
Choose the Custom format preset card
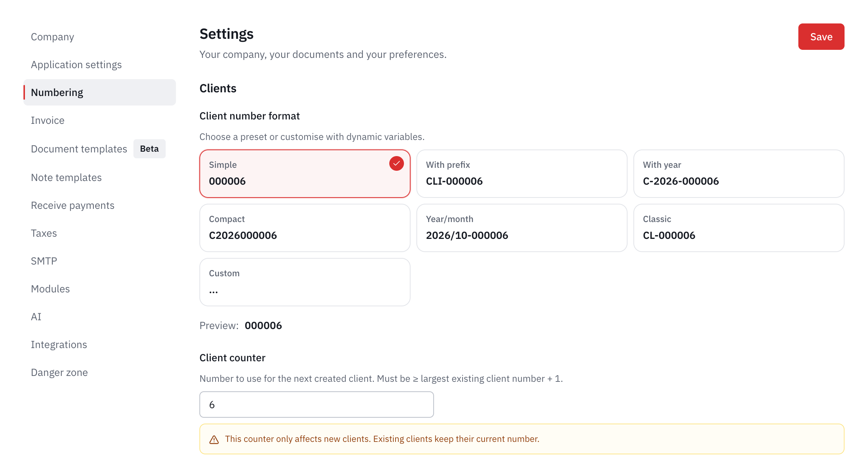click(x=305, y=282)
